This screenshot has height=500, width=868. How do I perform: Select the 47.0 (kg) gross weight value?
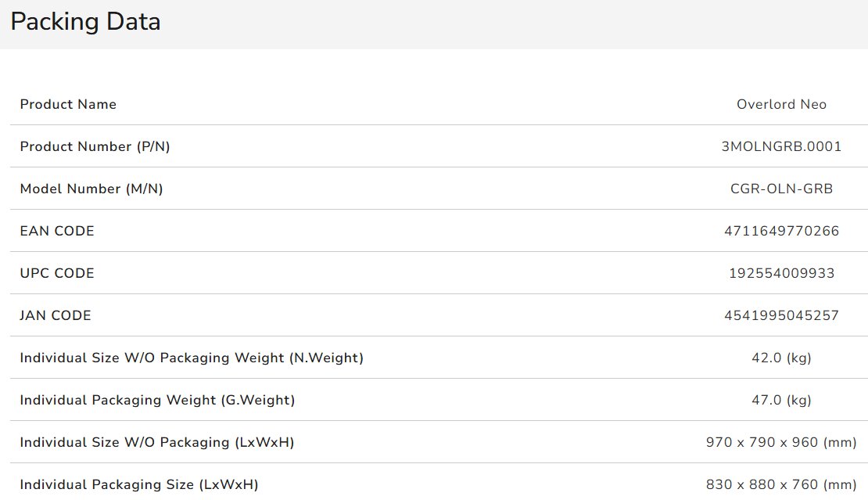pos(781,400)
